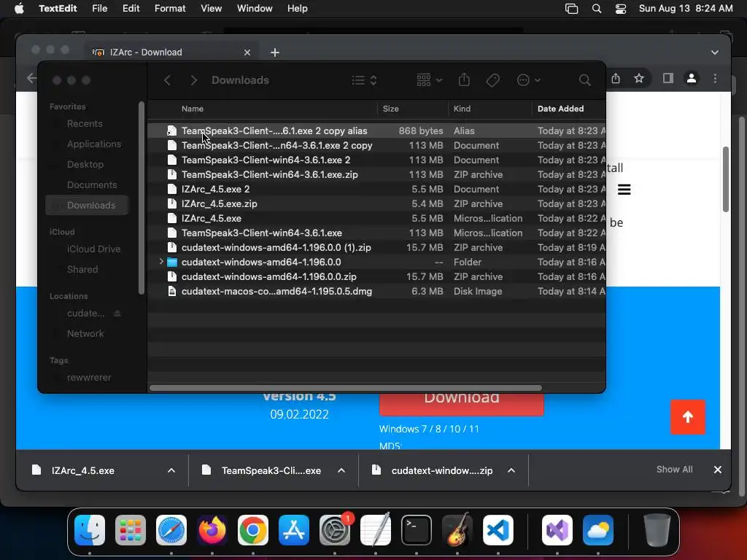
Task: Change Finder list view mode
Action: tap(365, 80)
